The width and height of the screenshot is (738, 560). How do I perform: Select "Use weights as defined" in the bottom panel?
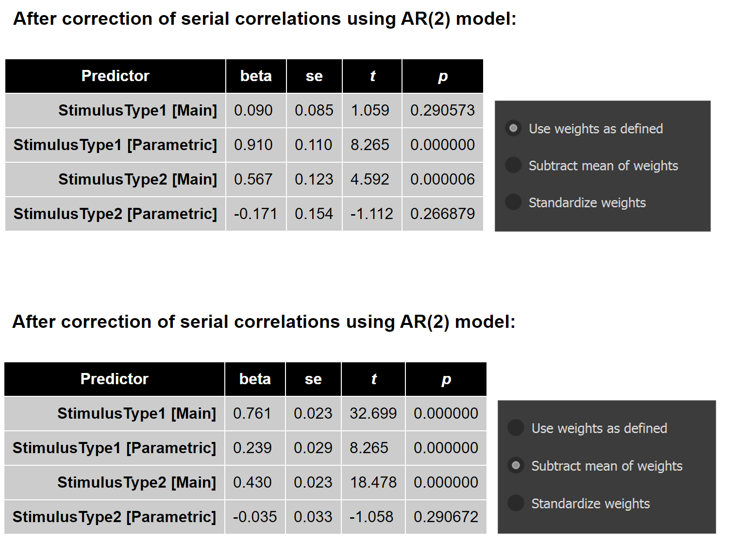pos(515,428)
